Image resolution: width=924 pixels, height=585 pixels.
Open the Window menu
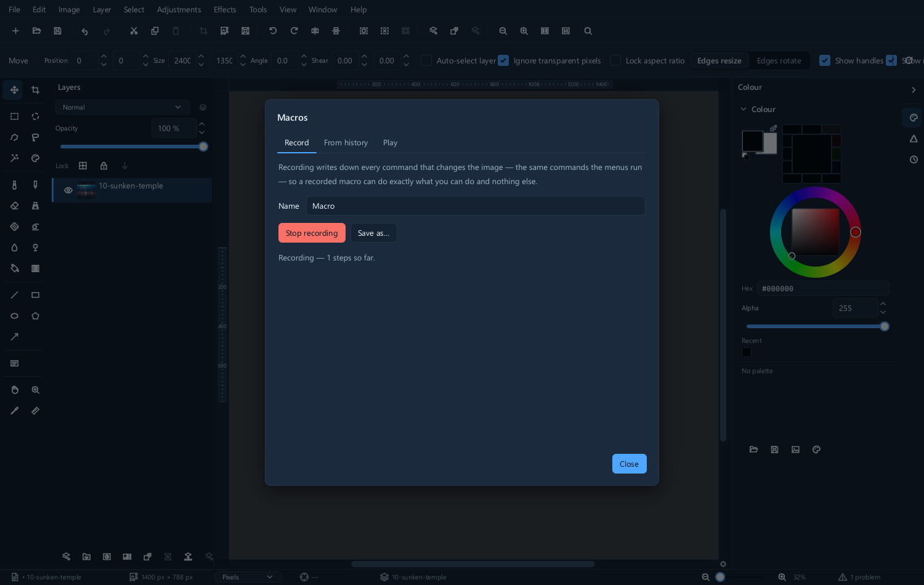click(323, 9)
